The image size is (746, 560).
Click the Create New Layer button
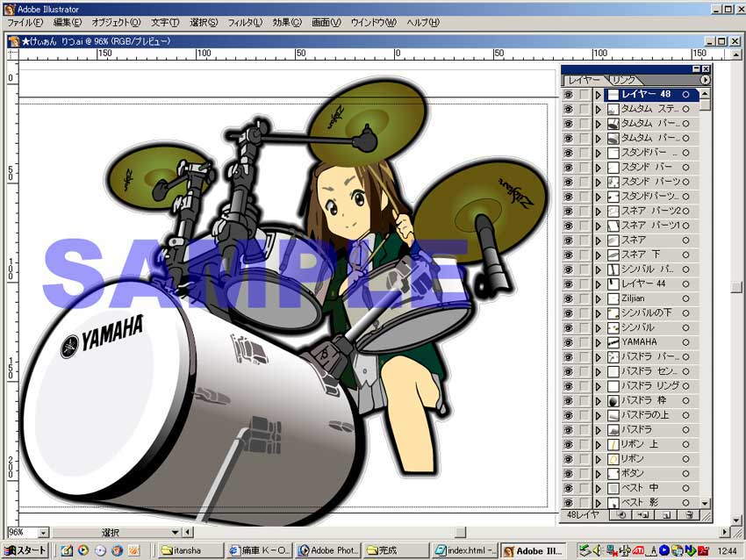coord(666,515)
